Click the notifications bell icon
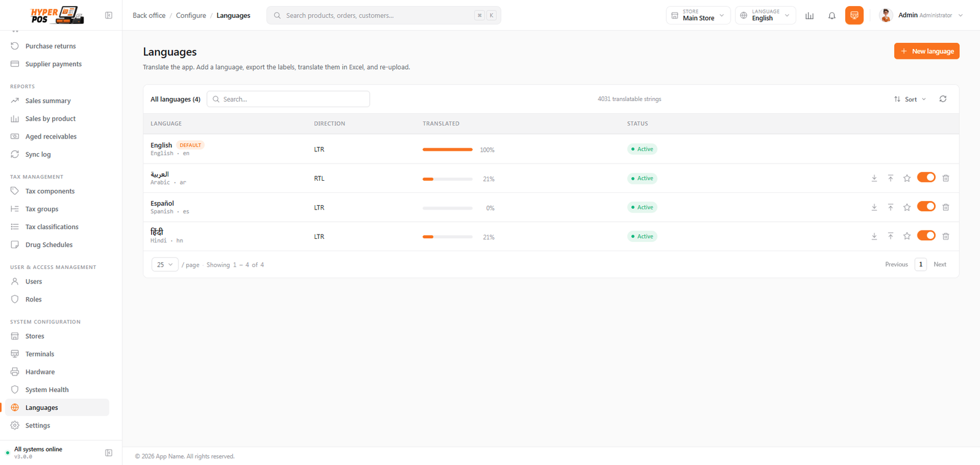 pos(832,15)
